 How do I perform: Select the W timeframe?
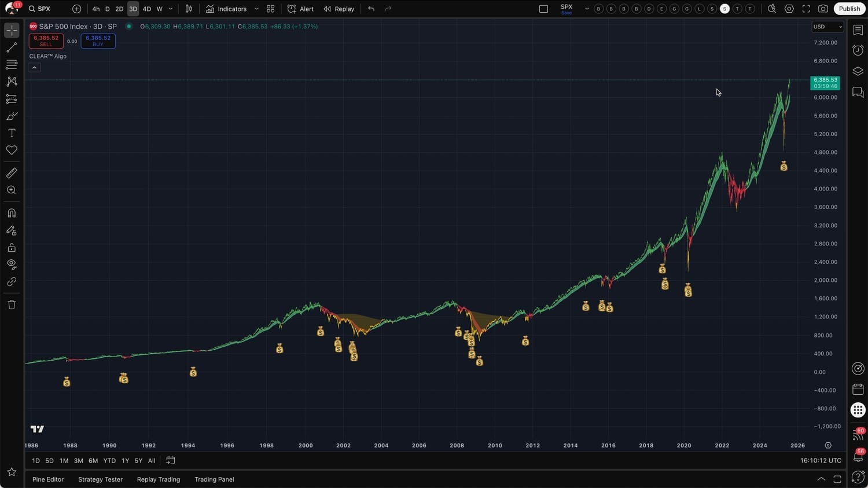[160, 9]
